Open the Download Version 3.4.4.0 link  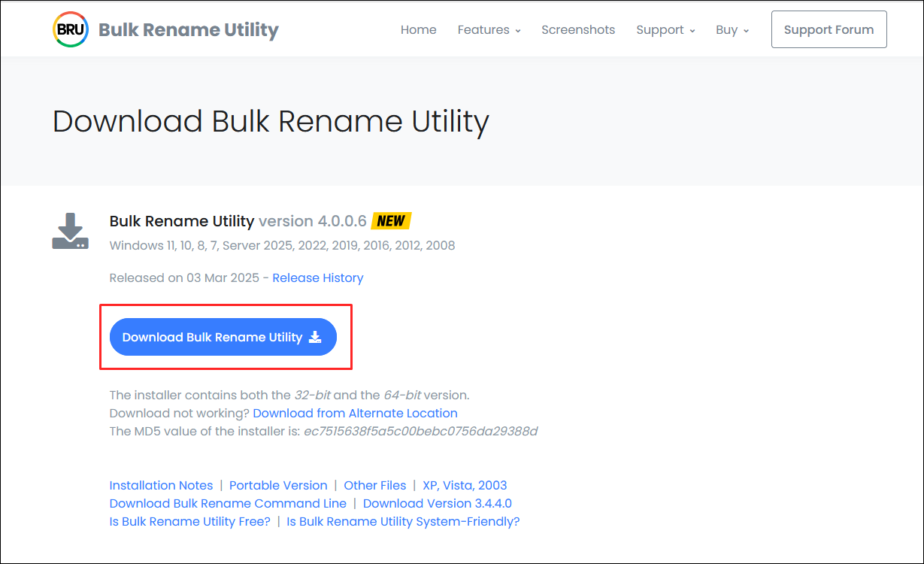pyautogui.click(x=437, y=503)
